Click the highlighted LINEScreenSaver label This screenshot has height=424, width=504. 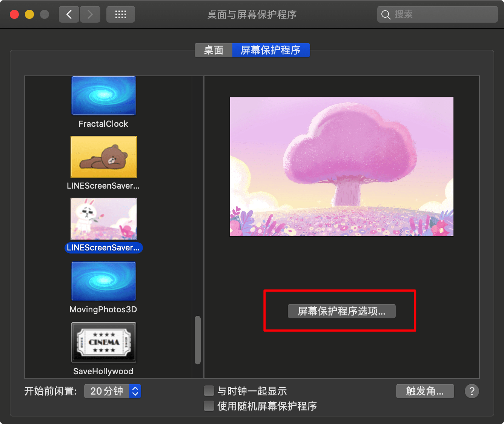(x=103, y=247)
